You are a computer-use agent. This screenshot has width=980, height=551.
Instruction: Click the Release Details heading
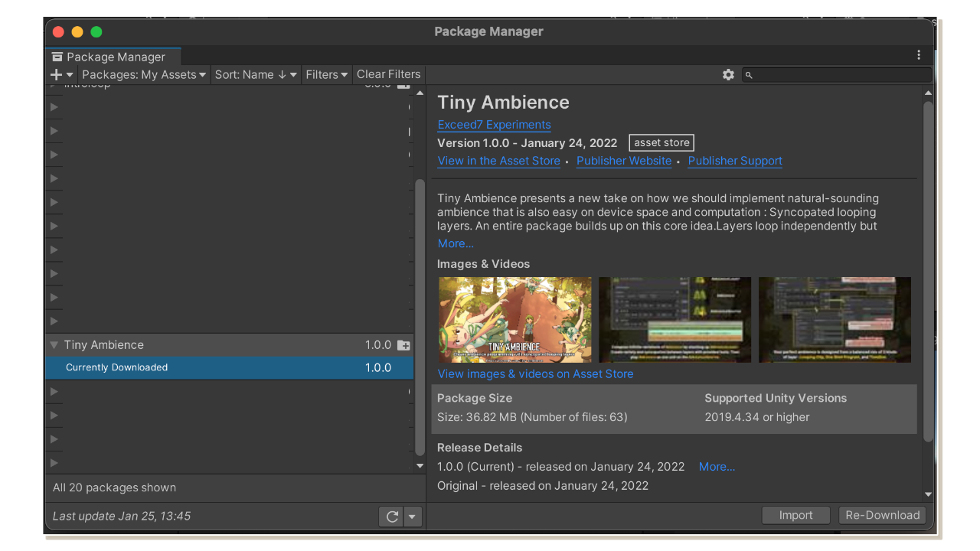click(479, 448)
